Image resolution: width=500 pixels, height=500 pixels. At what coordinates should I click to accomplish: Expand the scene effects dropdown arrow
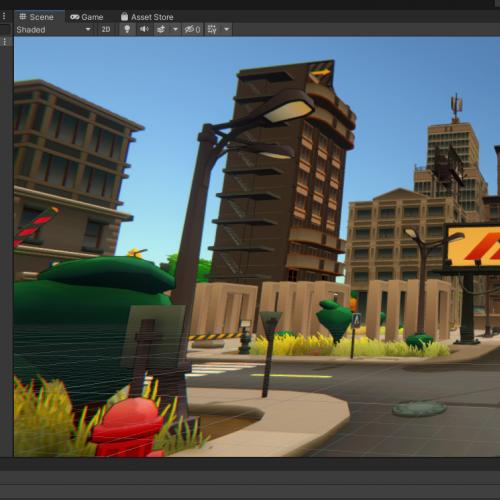[x=175, y=30]
